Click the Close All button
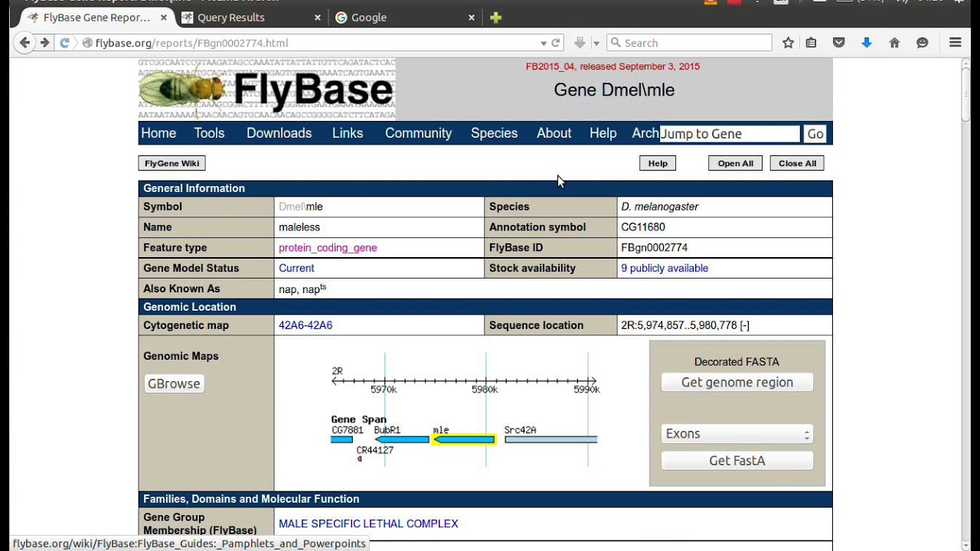 point(798,163)
